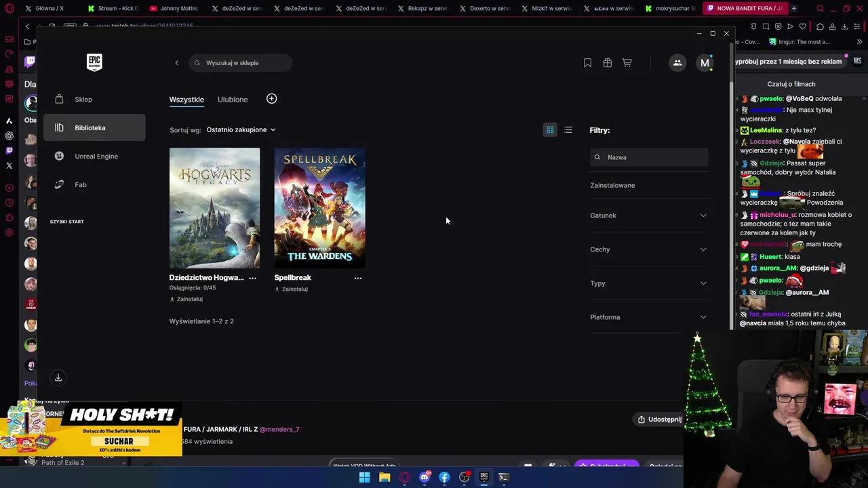Click 'Imgur: The most a...' bookmark
This screenshot has width=868, height=488.
pyautogui.click(x=800, y=42)
